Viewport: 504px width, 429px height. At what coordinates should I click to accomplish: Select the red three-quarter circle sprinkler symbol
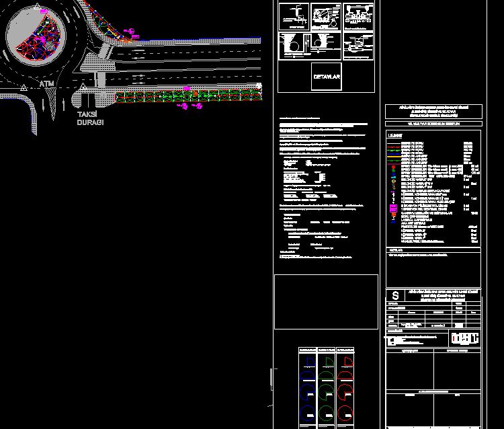(x=345, y=393)
